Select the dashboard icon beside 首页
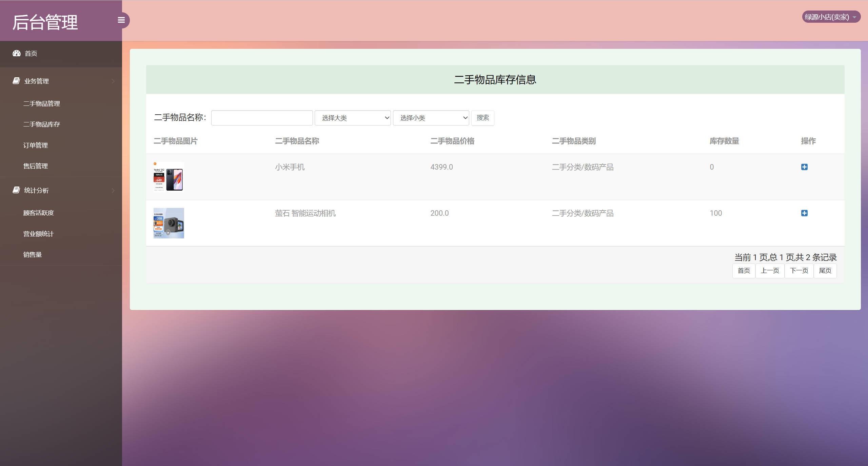 point(17,53)
